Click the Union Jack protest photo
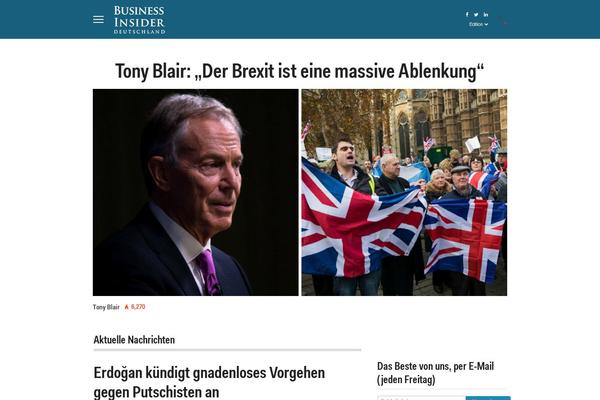Viewport: 600px width, 400px height. tap(404, 192)
